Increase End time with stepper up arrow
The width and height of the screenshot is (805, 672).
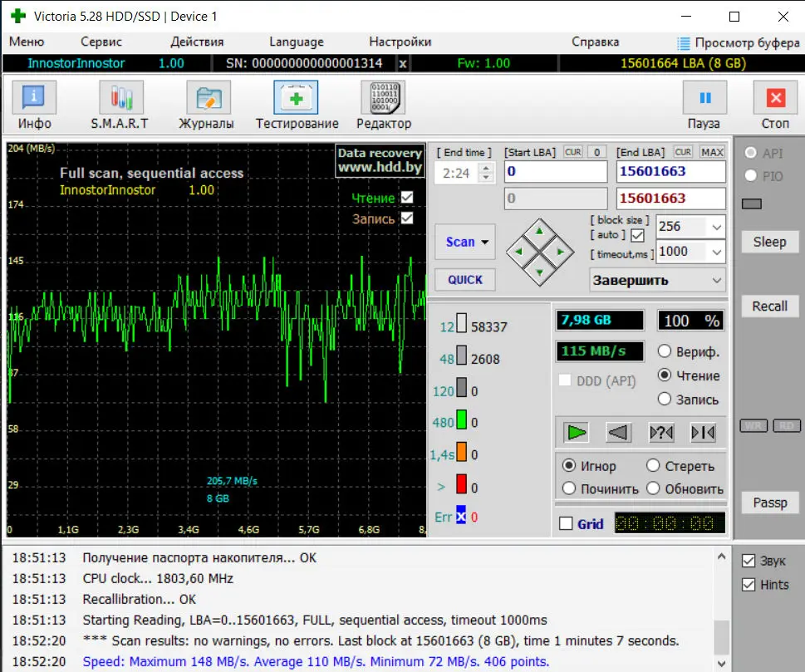(x=486, y=167)
